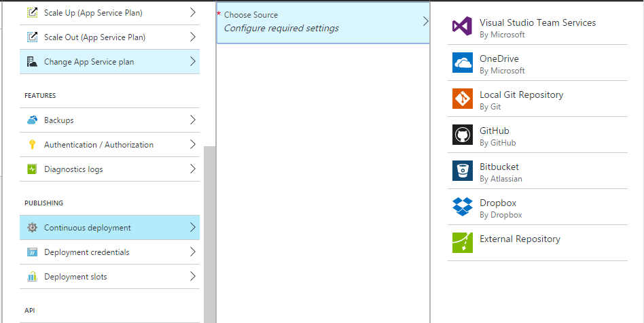Image resolution: width=644 pixels, height=323 pixels.
Task: Choose OneDrive as deployment source
Action: [x=537, y=63]
